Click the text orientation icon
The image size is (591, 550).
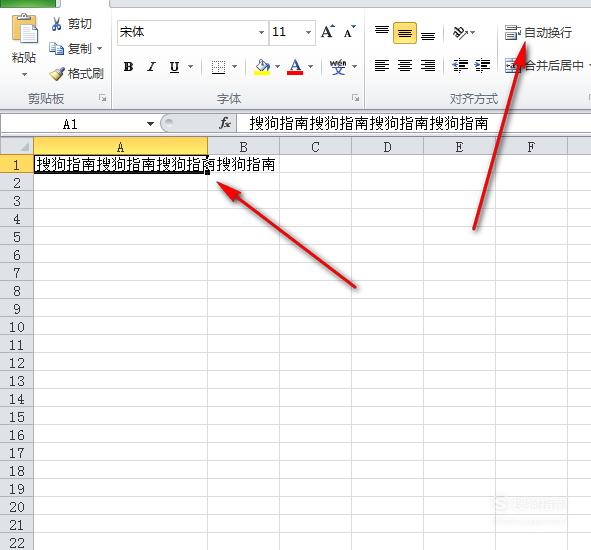coord(461,33)
